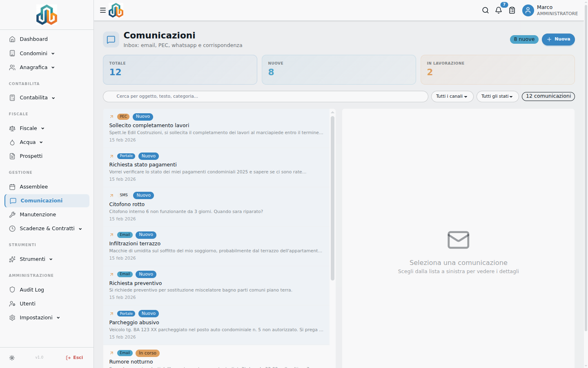Click the Fiscale scales icon

tap(12, 128)
